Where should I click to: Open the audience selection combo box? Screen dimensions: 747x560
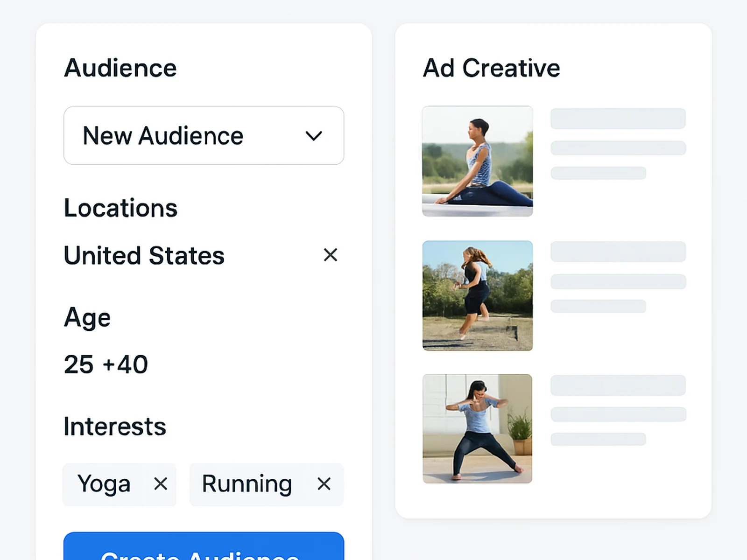click(x=203, y=136)
